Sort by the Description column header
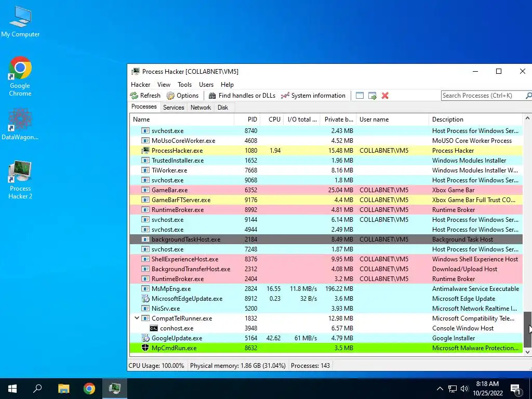Viewport: 532px width, 399px height. tap(476, 119)
